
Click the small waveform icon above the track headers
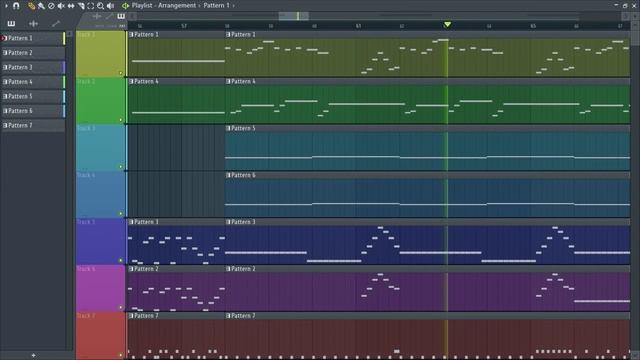point(97,16)
